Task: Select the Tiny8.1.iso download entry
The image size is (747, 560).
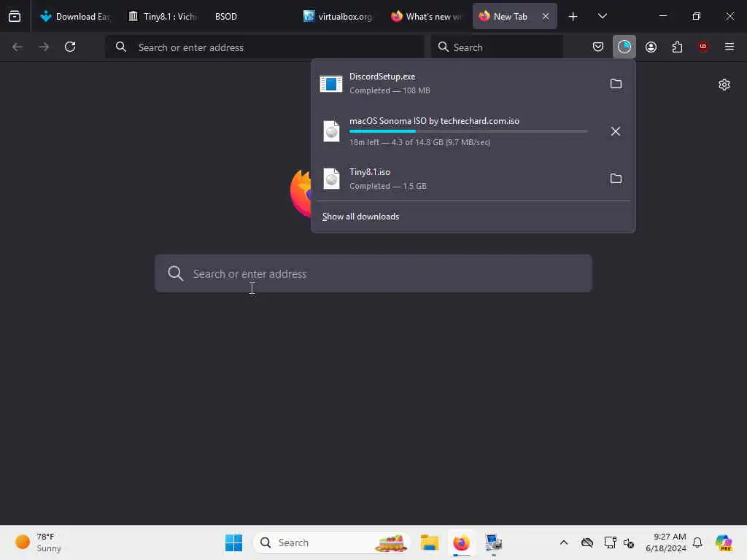Action: 457,178
